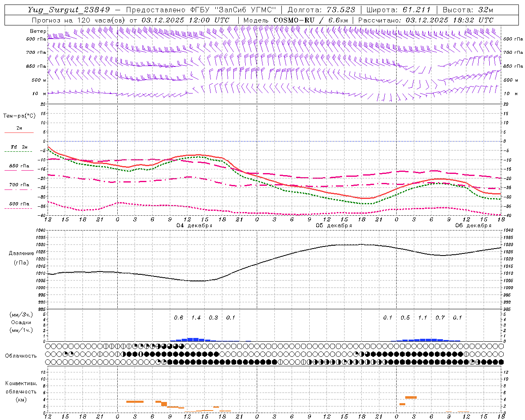Click the (мм/3ч.) precipitation unit label
This screenshot has height=420, width=525.
coord(21,315)
